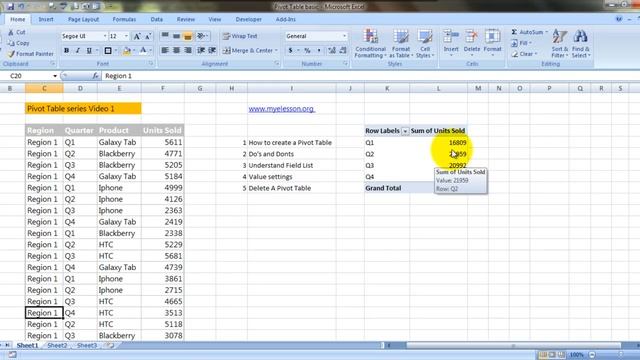Open Sort & Filter menu
This screenshot has width=640, height=360.
tap(559, 43)
